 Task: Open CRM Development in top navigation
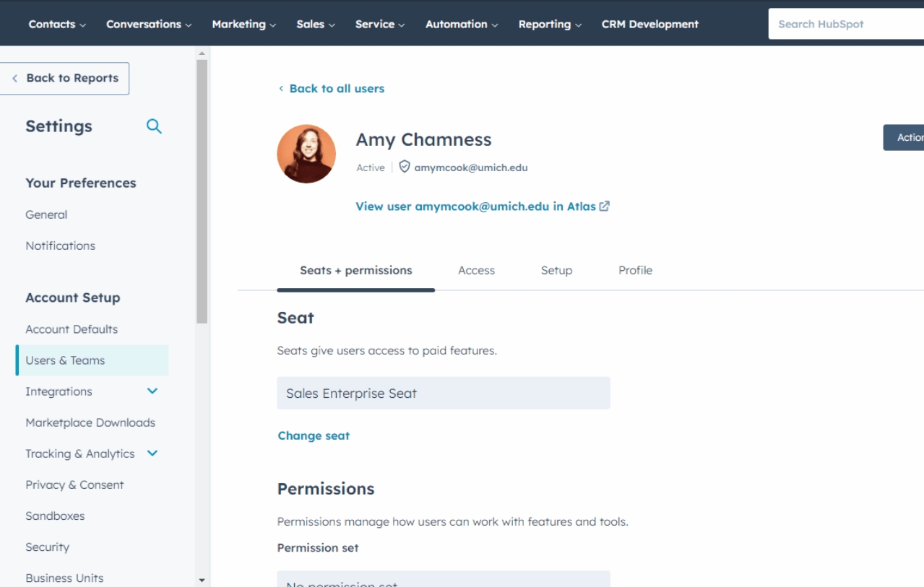[649, 24]
